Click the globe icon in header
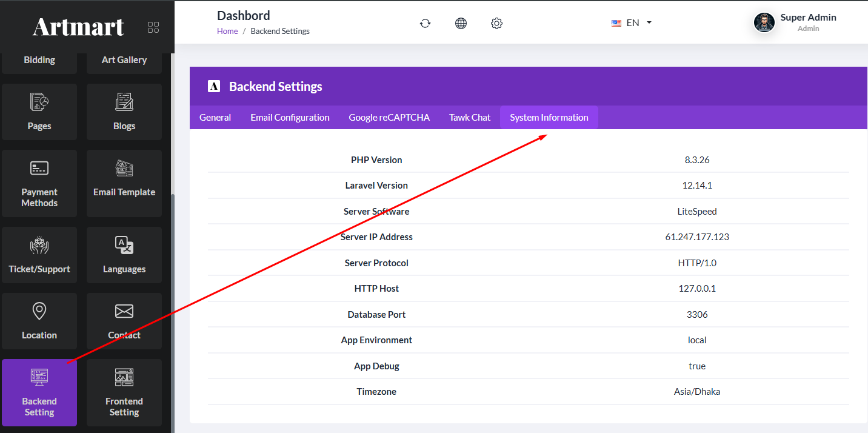Image resolution: width=868 pixels, height=433 pixels. click(461, 23)
